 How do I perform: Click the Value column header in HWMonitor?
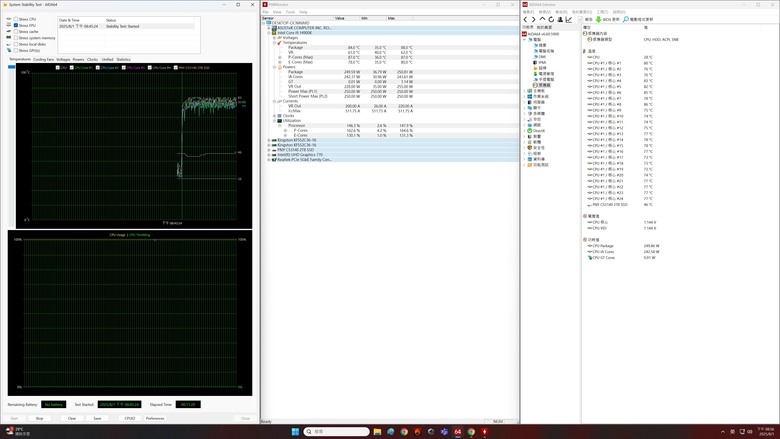(x=346, y=18)
